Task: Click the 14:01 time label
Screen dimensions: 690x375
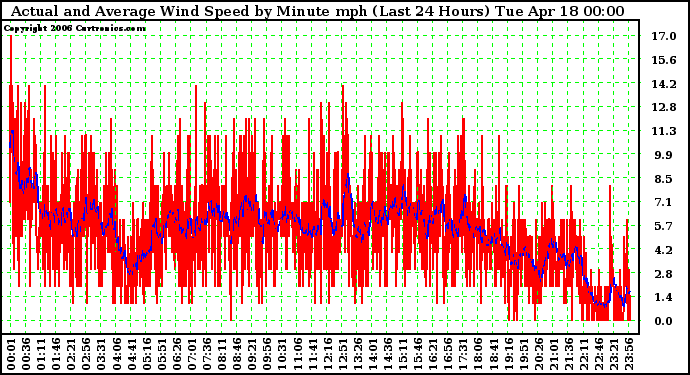Action: click(x=373, y=354)
